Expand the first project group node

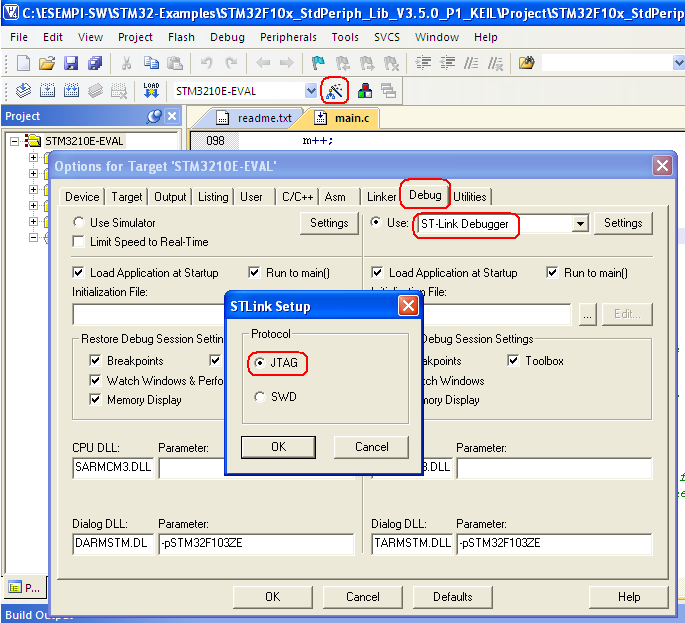click(x=34, y=157)
